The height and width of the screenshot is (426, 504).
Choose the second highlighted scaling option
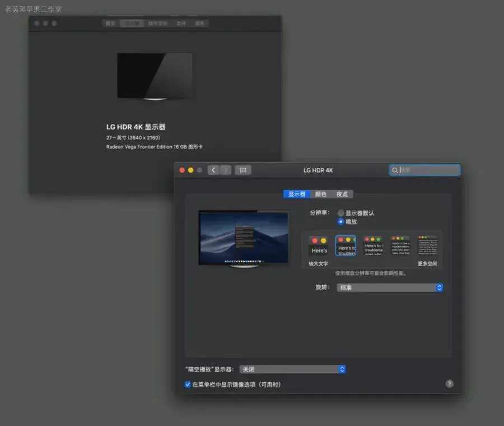346,246
